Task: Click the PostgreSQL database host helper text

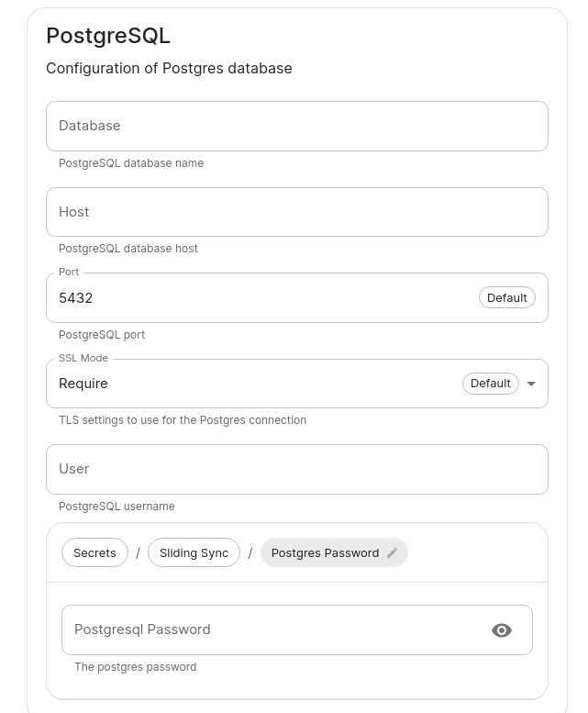Action: 128,249
